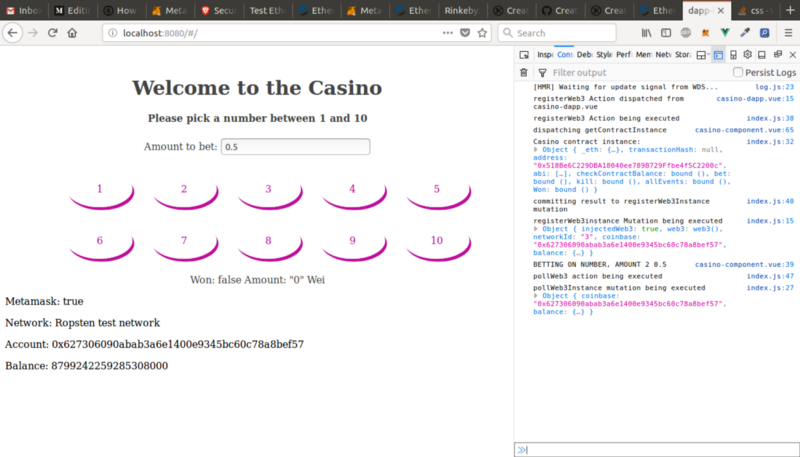Image resolution: width=800 pixels, height=457 pixels.
Task: Activate the eyedropper color picker extension
Action: click(744, 33)
